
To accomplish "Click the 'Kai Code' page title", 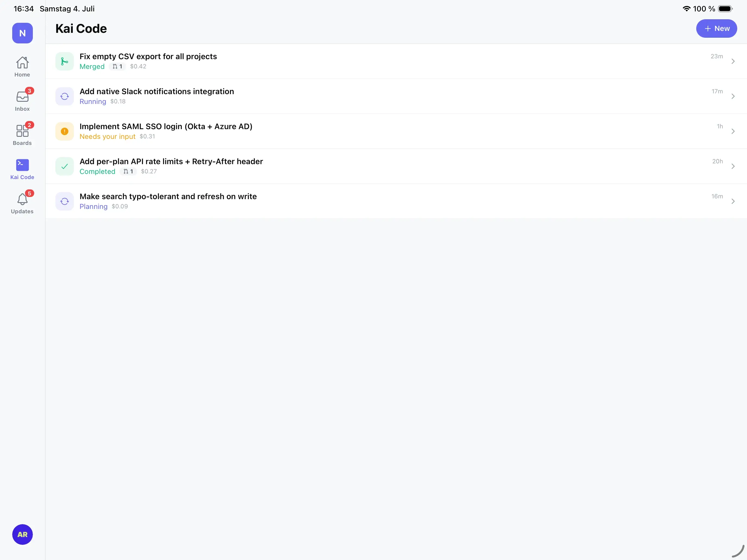I will point(81,29).
